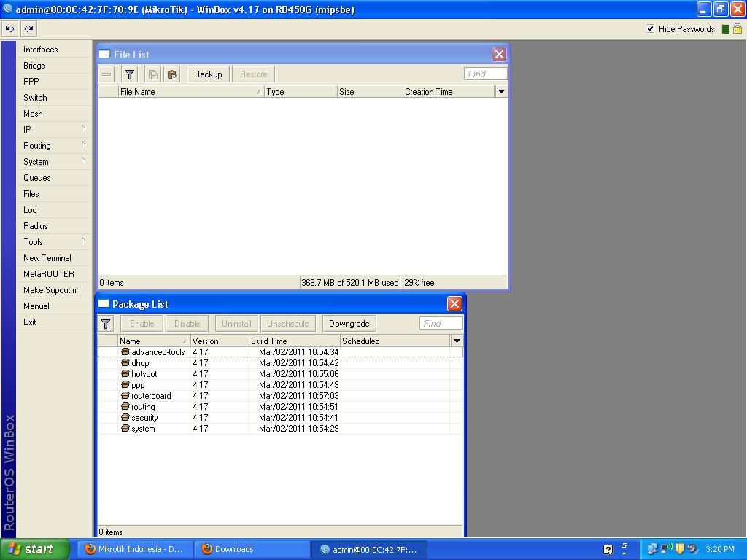Screen dimensions: 747x560
Task: Sort File List by Type column
Action: (x=301, y=92)
